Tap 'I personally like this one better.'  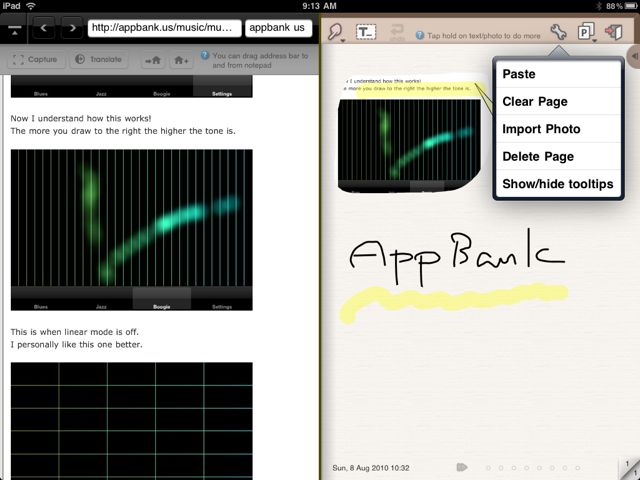pyautogui.click(x=77, y=344)
